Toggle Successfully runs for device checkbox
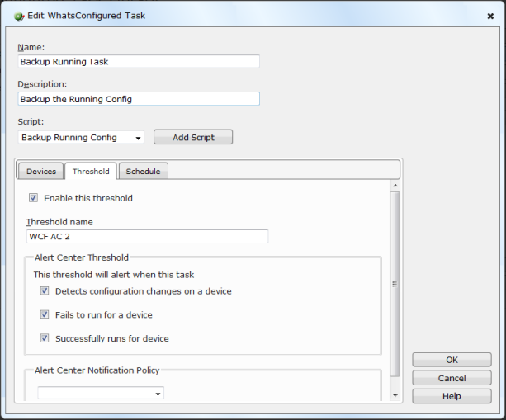506x420 pixels. (45, 338)
